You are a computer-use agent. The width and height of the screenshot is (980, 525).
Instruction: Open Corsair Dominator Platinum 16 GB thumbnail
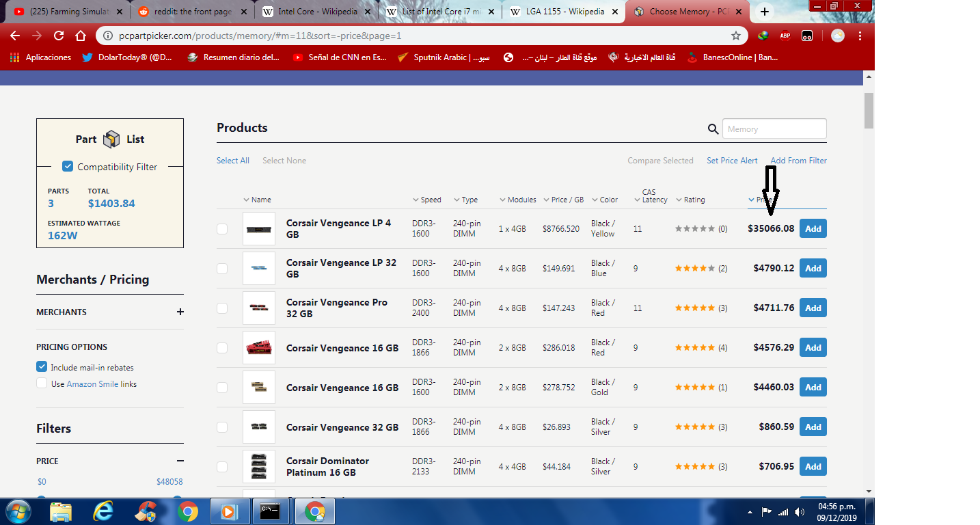tap(259, 467)
